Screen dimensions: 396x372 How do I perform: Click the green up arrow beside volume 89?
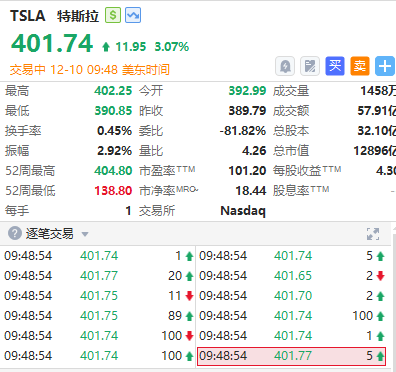click(x=189, y=316)
